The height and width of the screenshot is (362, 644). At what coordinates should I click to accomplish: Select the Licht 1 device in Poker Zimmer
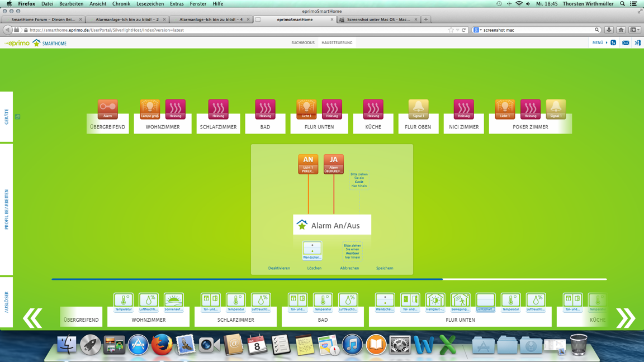click(505, 109)
